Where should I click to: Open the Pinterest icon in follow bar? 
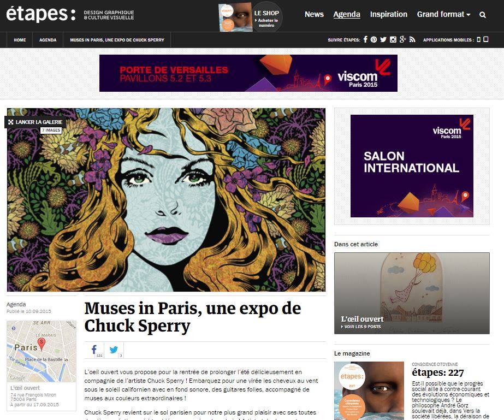coord(373,39)
